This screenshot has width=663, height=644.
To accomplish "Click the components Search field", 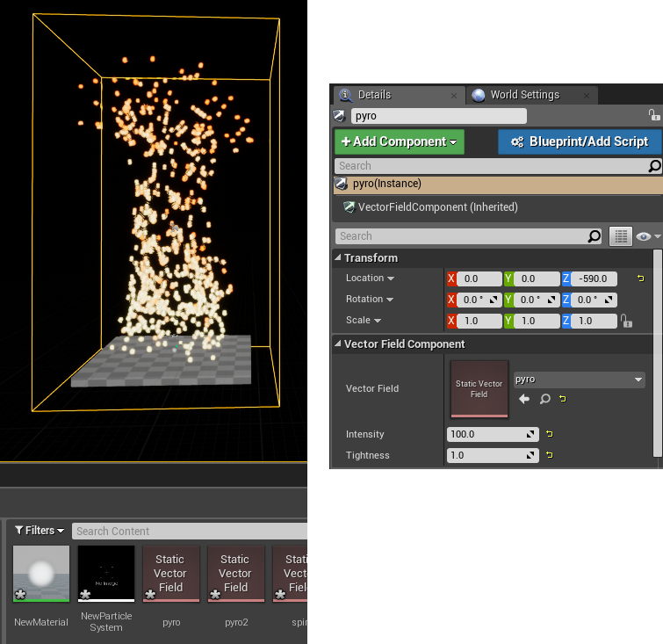I will click(x=492, y=166).
